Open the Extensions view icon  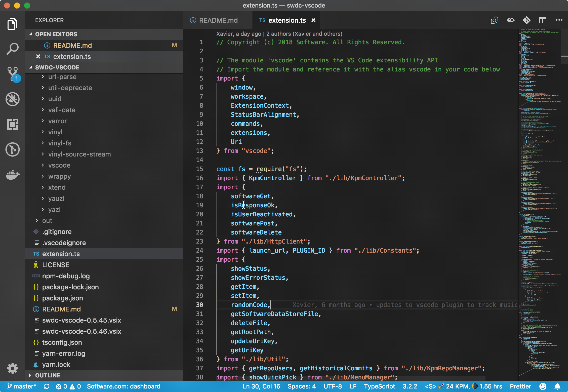tap(12, 124)
